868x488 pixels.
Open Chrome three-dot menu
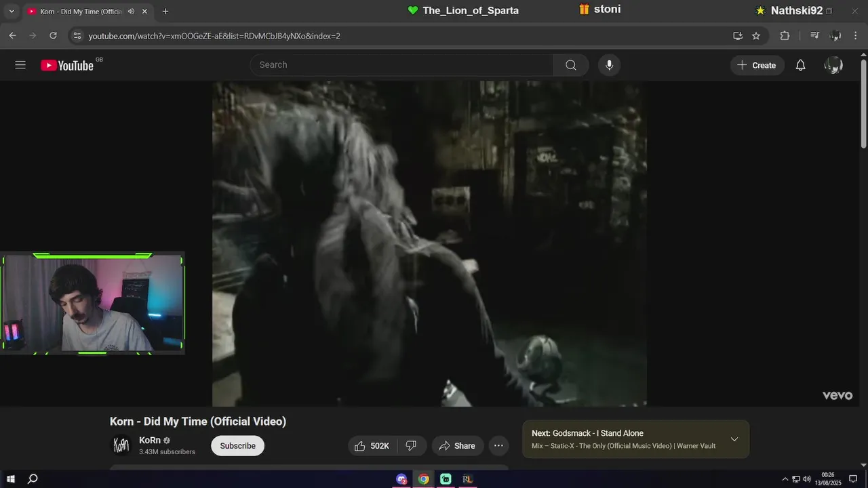[855, 36]
